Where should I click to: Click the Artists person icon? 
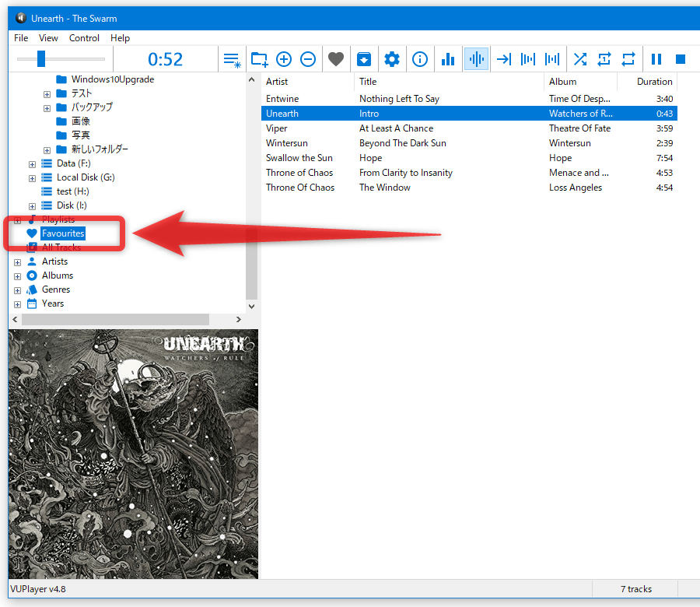(x=32, y=261)
